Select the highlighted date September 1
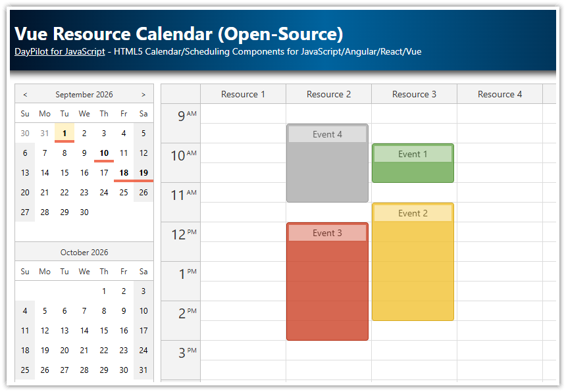 pyautogui.click(x=64, y=133)
